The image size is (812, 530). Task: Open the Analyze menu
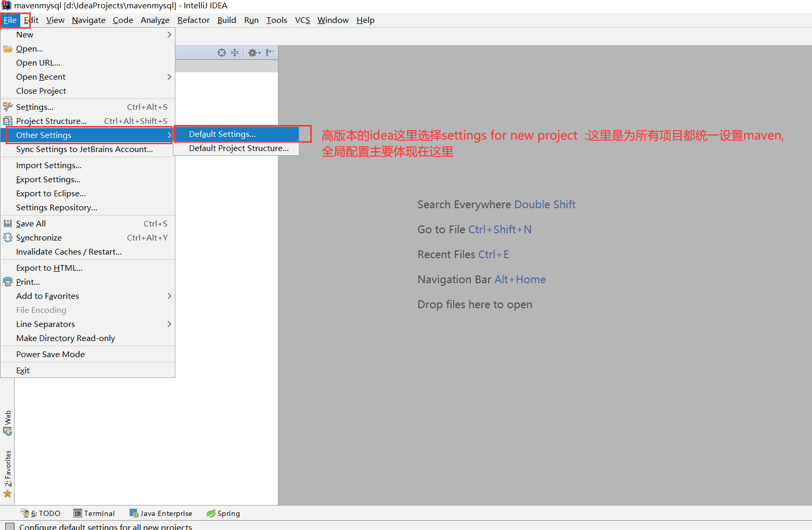click(155, 20)
